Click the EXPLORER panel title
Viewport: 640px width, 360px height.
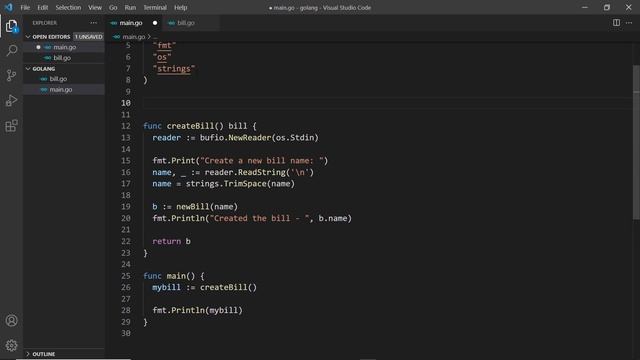[44, 23]
